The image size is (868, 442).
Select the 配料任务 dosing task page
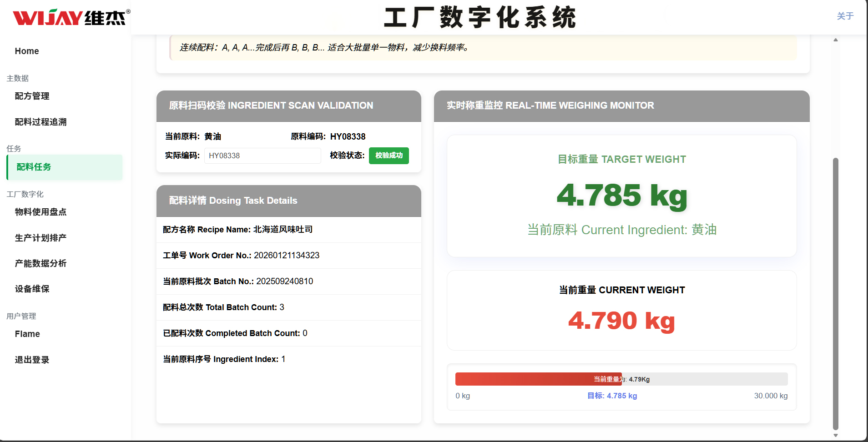coord(33,167)
